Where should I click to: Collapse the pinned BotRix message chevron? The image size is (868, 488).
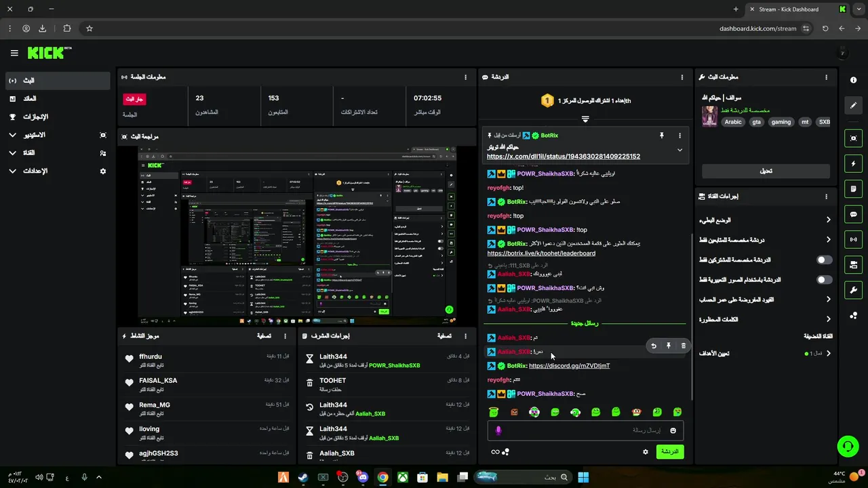click(x=679, y=150)
